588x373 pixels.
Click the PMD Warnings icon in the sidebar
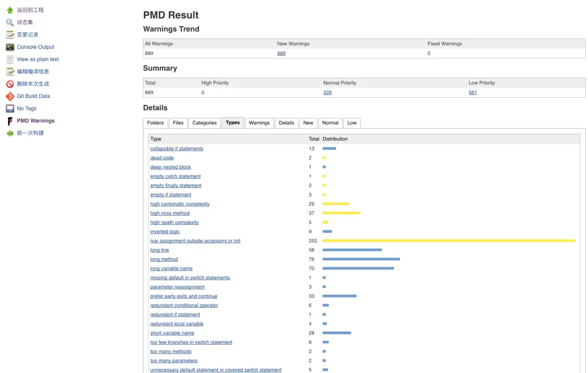tap(10, 121)
